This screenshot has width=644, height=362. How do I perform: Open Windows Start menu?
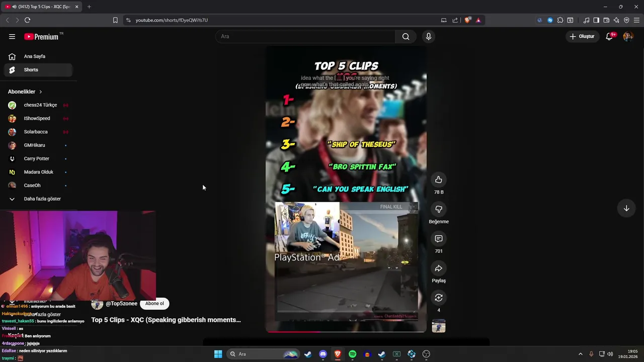(218, 354)
